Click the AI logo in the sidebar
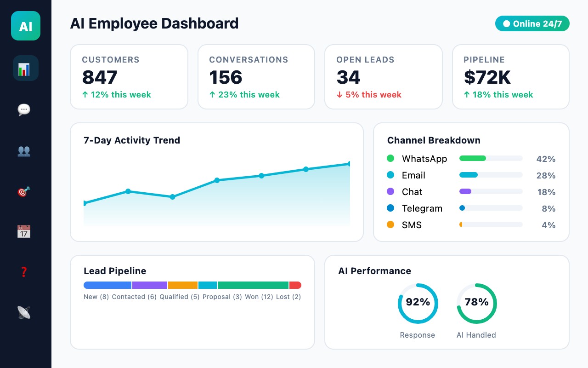The image size is (588, 368). tap(25, 26)
